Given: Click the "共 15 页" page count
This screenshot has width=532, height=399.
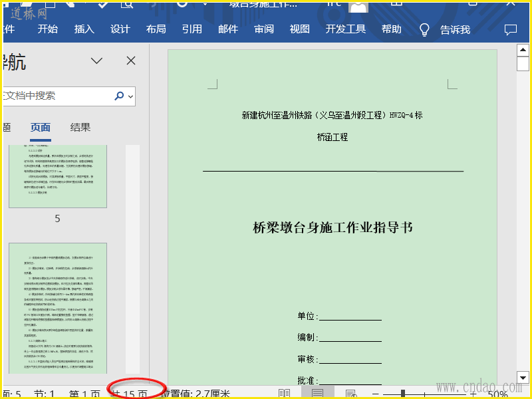Looking at the screenshot, I should (129, 394).
